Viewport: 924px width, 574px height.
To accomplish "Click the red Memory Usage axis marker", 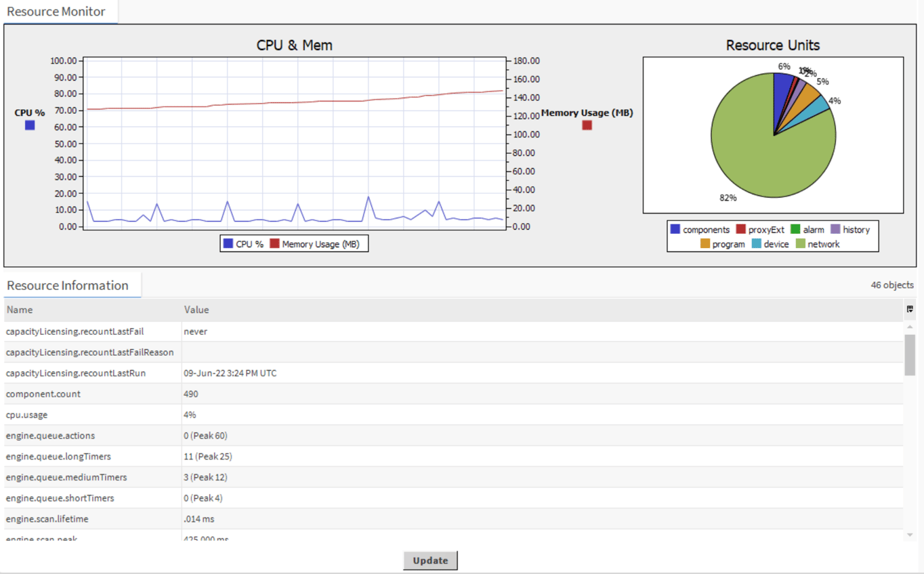I will [x=586, y=125].
